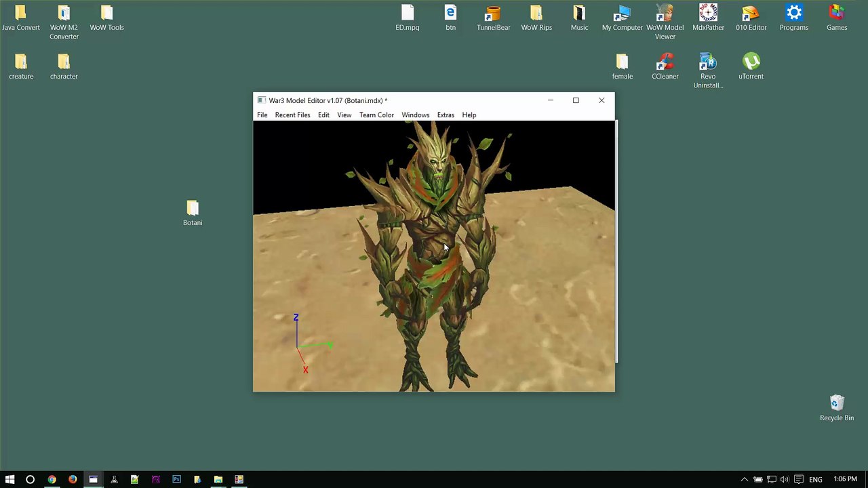Open the View menu
Screen dimensions: 868x488
tap(344, 115)
